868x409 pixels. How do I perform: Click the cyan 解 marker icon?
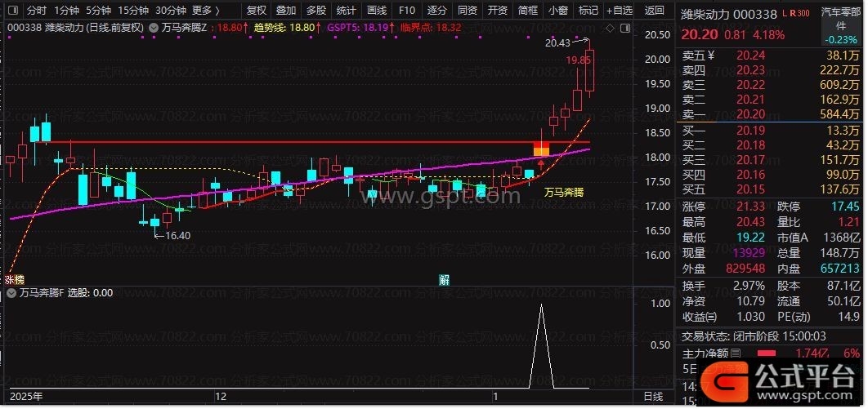(x=444, y=279)
